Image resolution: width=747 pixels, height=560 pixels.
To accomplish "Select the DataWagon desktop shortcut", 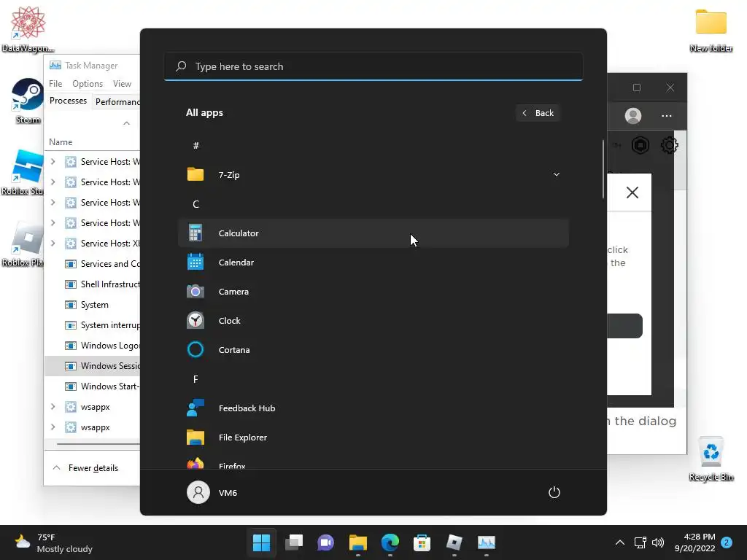I will tap(28, 29).
